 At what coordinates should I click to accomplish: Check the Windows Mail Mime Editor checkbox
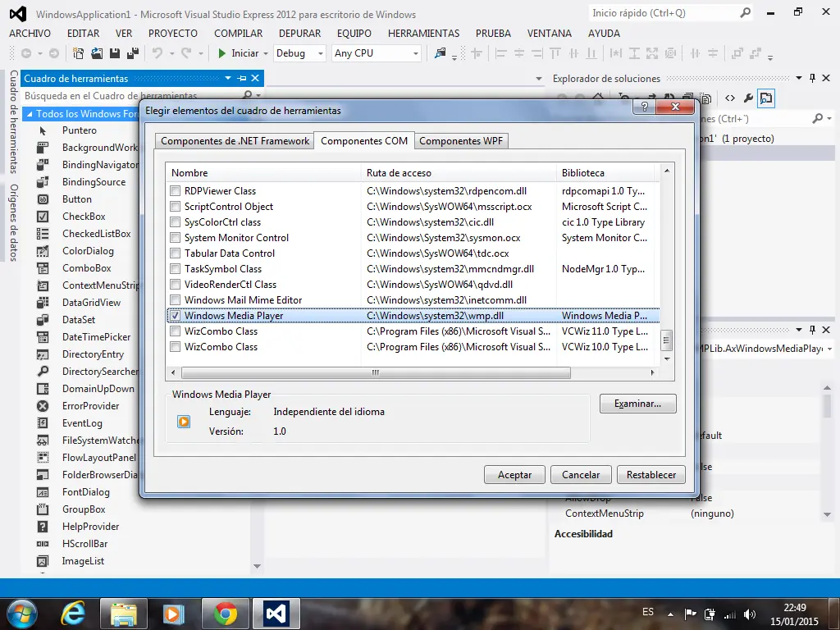click(176, 300)
